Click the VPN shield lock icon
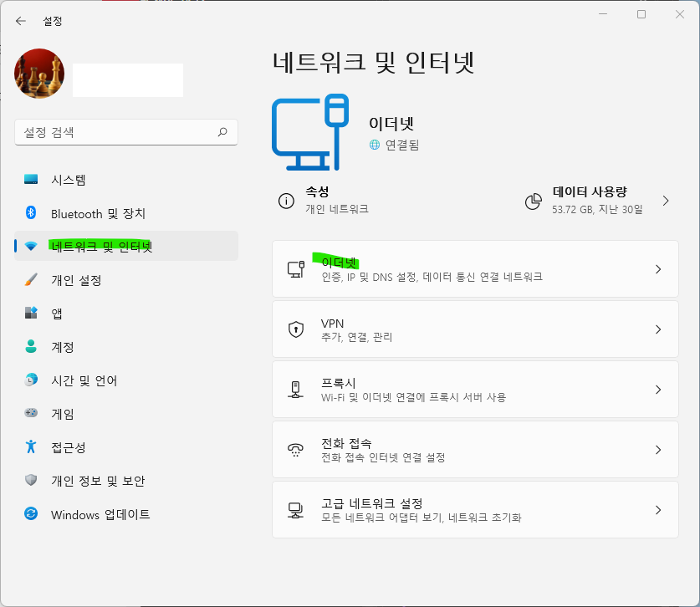 pyautogui.click(x=296, y=329)
